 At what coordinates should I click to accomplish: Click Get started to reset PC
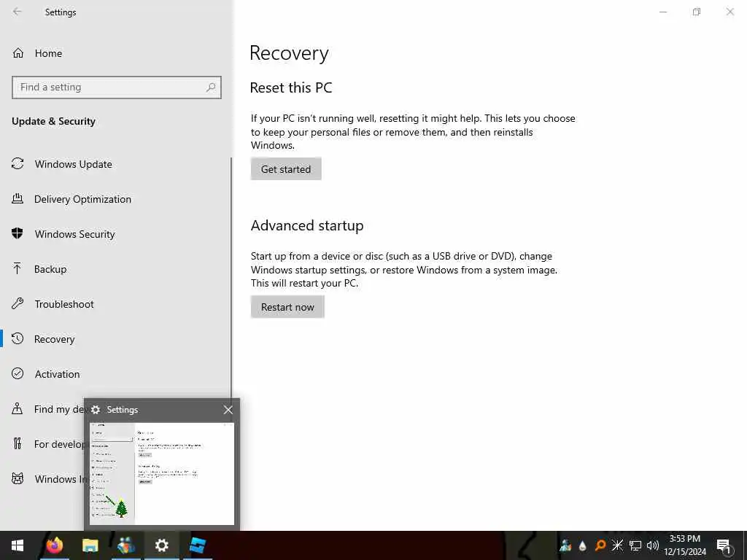(286, 169)
